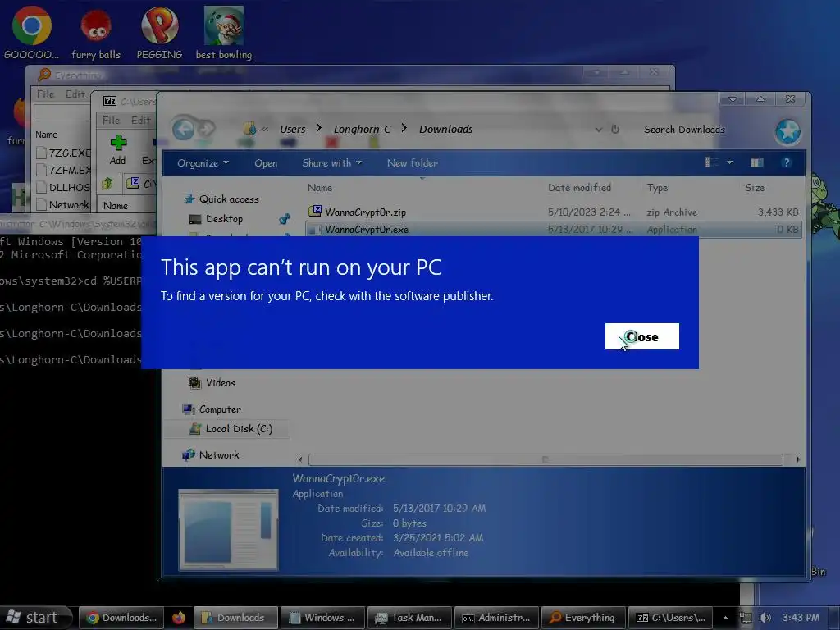
Task: Expand the address bar history dropdown
Action: (598, 130)
